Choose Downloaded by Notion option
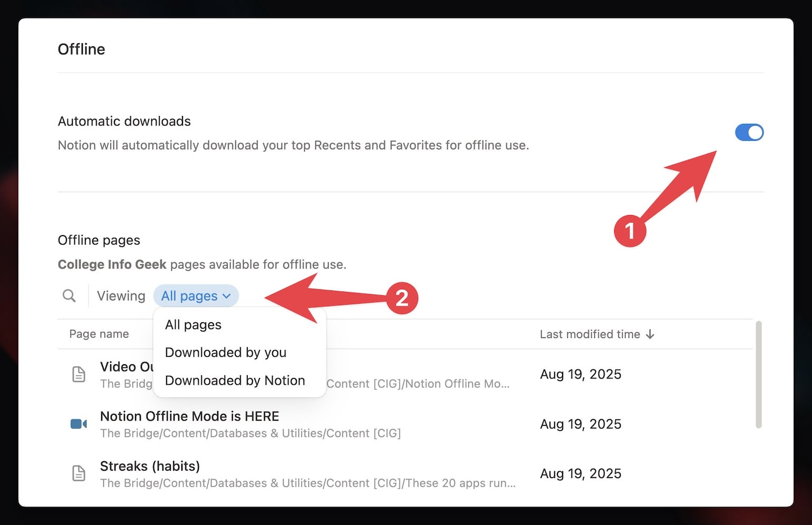The height and width of the screenshot is (525, 812). click(x=235, y=381)
